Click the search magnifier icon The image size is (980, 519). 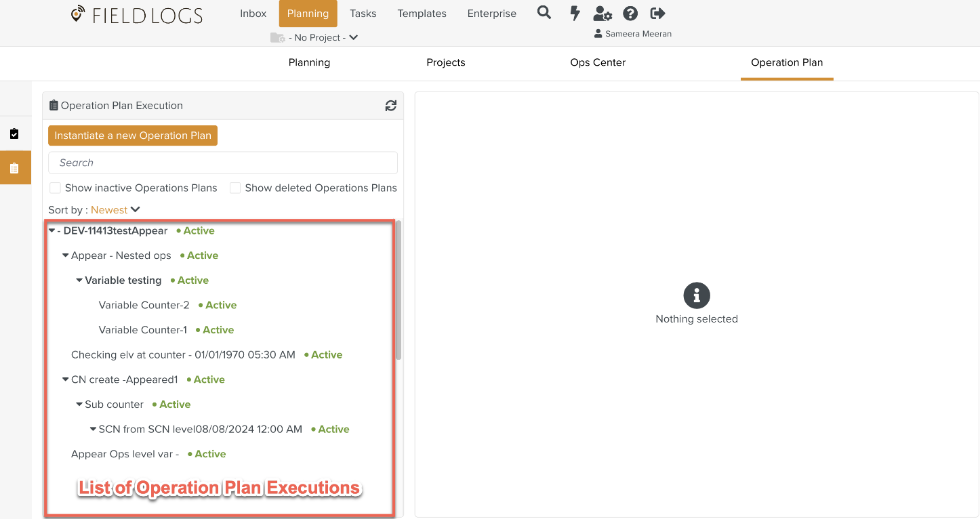point(544,13)
